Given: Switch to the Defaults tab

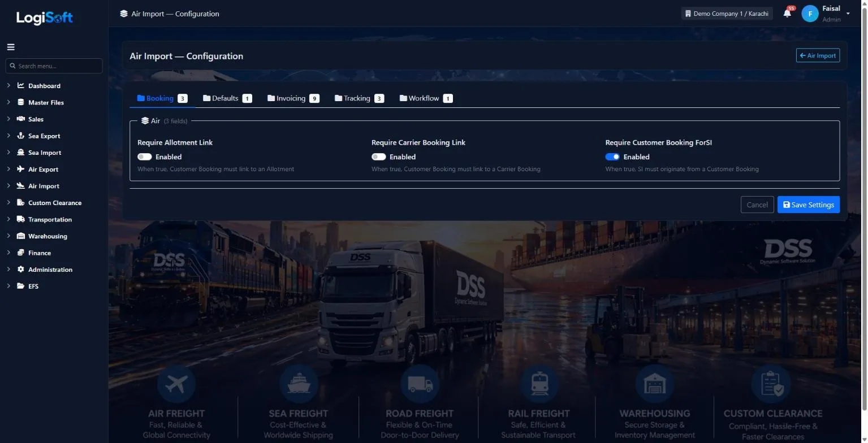Looking at the screenshot, I should pyautogui.click(x=227, y=98).
